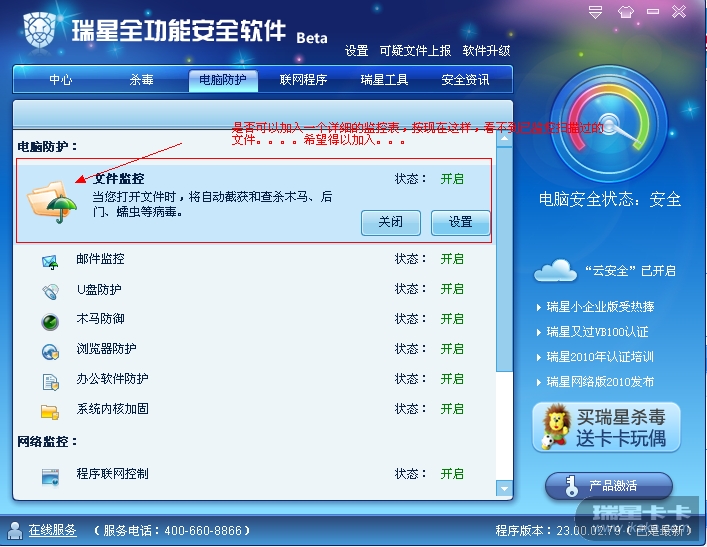Click 开启 status of 邮件监控
This screenshot has height=547, width=707.
tap(452, 259)
